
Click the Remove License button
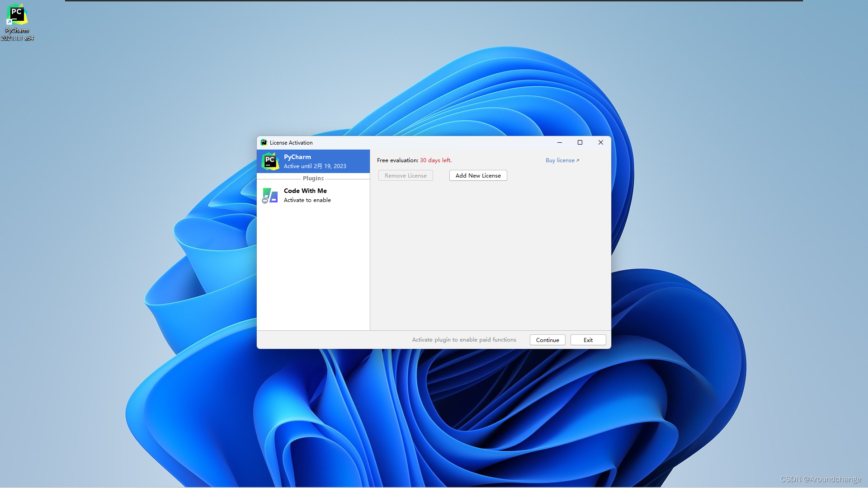coord(406,176)
